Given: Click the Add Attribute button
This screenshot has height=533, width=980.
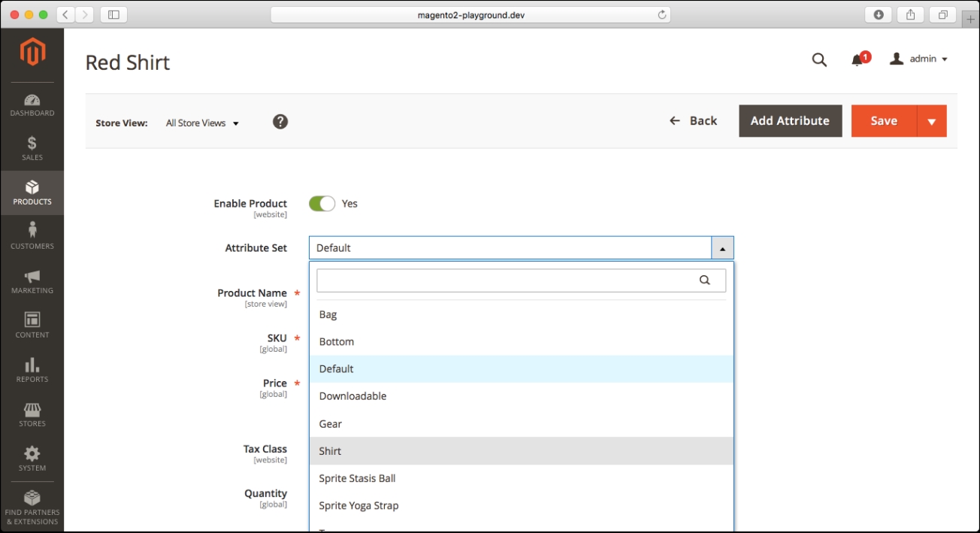Looking at the screenshot, I should click(x=790, y=121).
